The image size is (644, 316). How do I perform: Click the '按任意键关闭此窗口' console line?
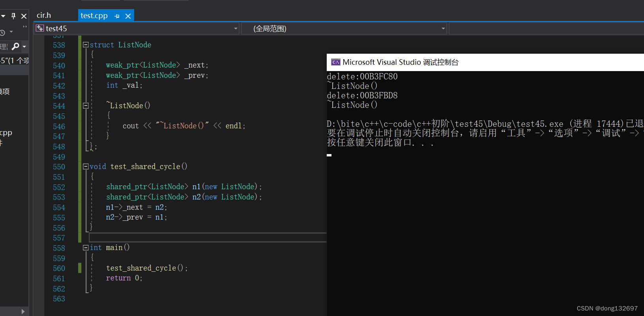click(380, 143)
